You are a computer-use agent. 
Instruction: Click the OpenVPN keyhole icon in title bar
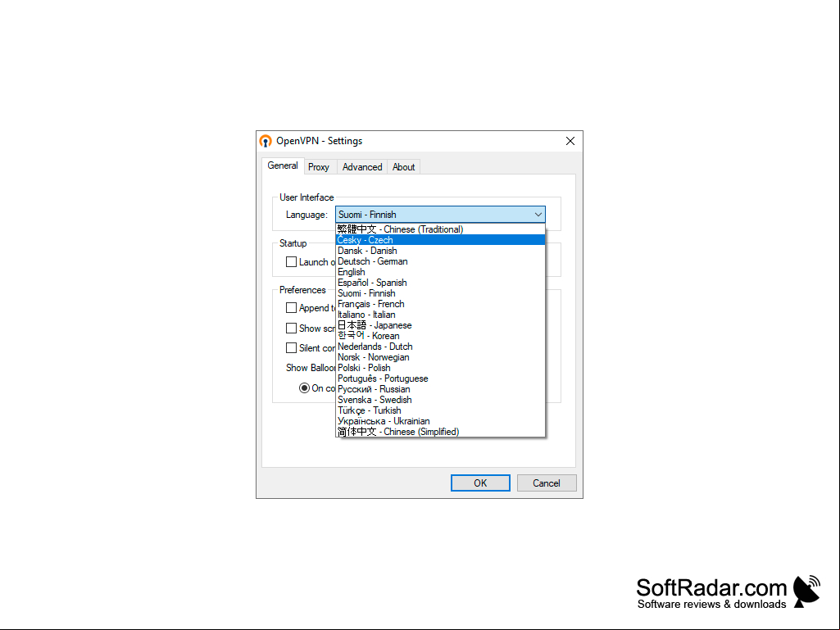pyautogui.click(x=266, y=141)
